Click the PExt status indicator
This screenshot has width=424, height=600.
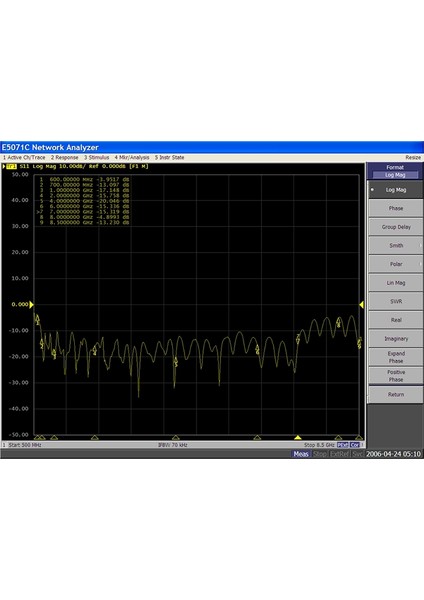point(342,445)
